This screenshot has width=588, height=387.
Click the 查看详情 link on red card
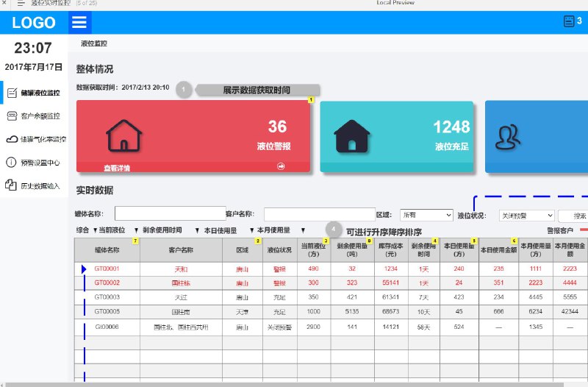click(117, 168)
